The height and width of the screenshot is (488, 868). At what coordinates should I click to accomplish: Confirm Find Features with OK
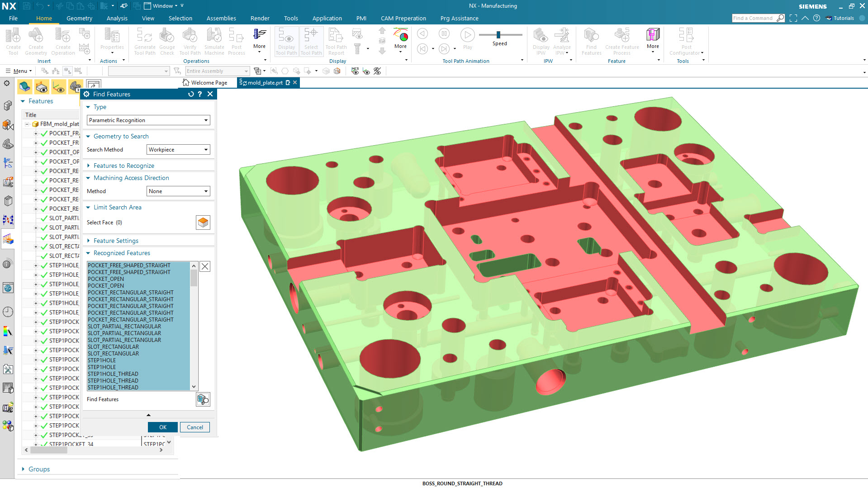162,427
